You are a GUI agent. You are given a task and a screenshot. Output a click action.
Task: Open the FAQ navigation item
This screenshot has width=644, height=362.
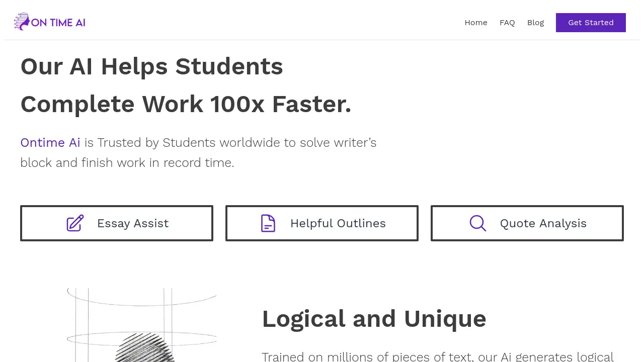(507, 22)
